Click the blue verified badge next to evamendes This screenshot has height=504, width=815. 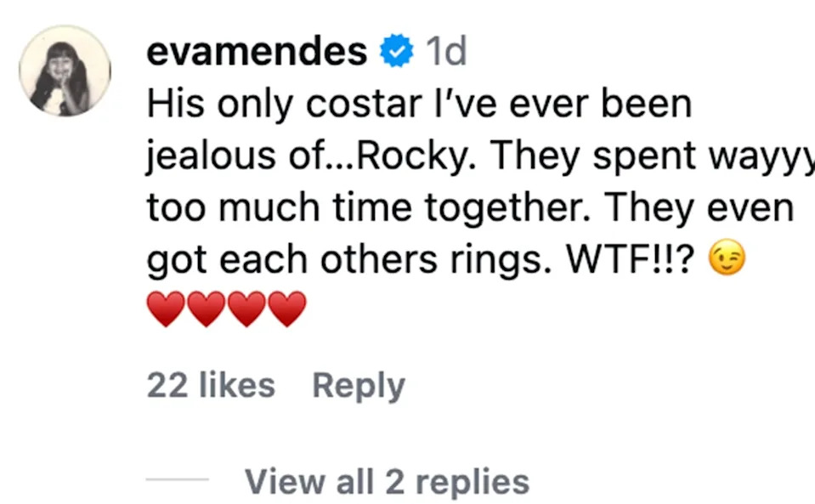(x=396, y=50)
